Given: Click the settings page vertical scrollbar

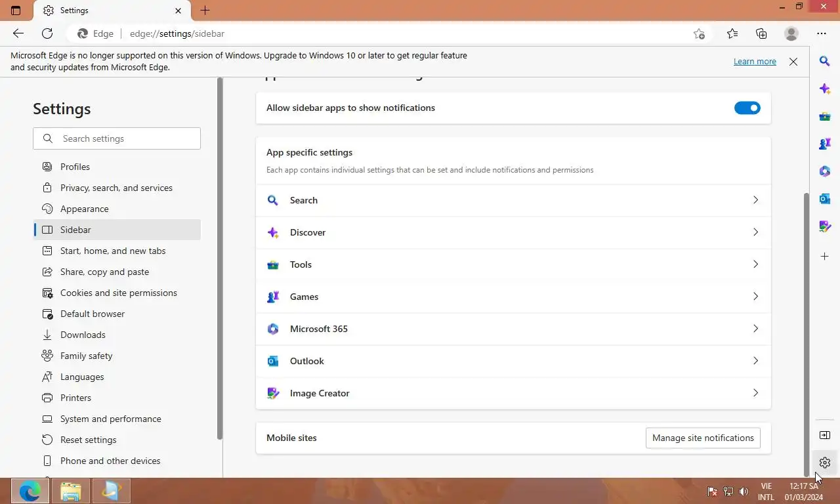Looking at the screenshot, I should coord(807,335).
